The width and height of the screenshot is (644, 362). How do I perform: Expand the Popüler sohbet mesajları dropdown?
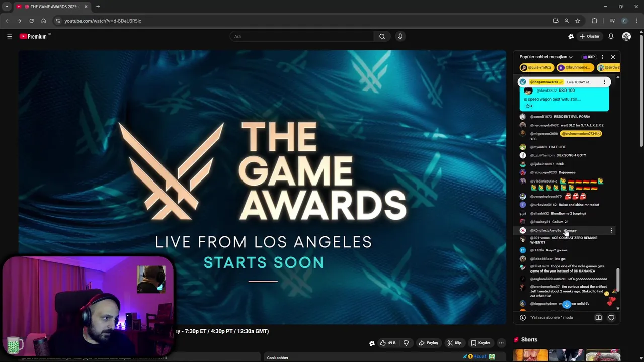click(x=546, y=57)
